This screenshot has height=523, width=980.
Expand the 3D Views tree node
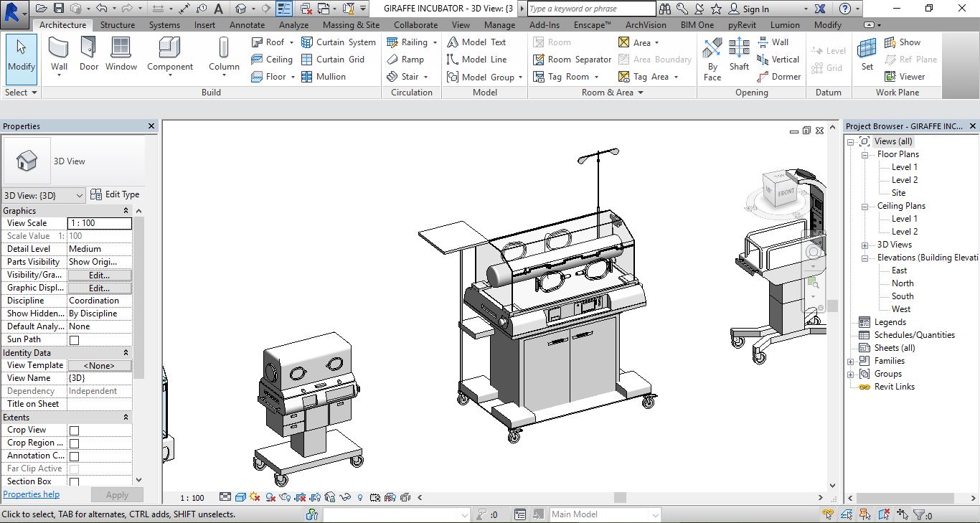[x=865, y=245]
